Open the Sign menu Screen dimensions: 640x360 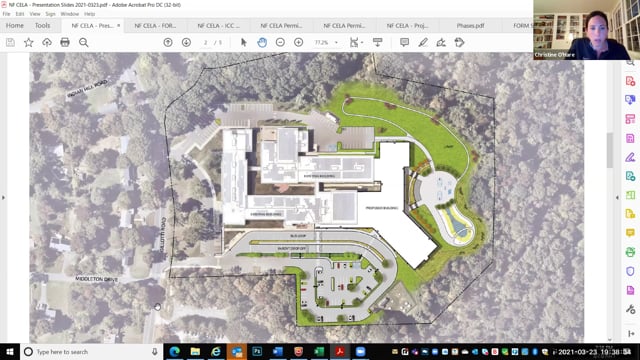(51, 14)
